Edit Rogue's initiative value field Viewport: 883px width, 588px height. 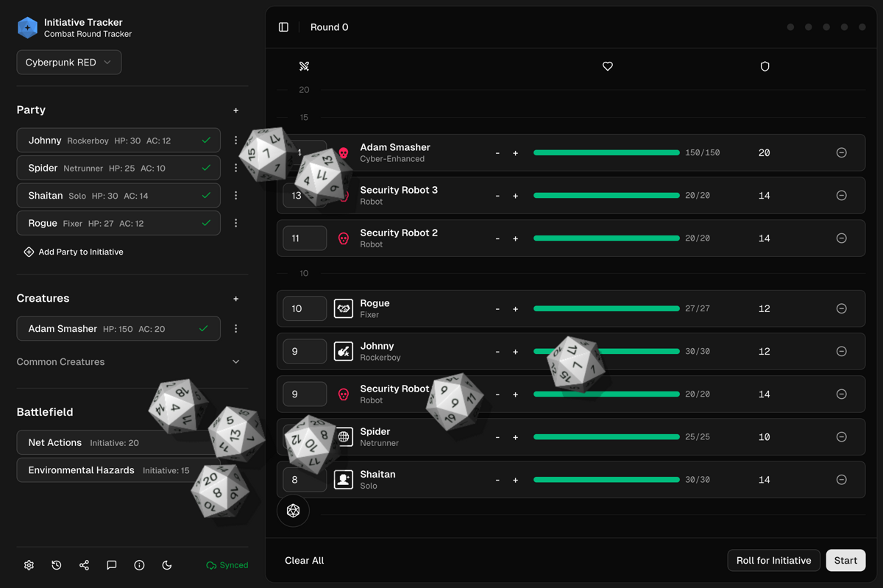click(x=305, y=309)
